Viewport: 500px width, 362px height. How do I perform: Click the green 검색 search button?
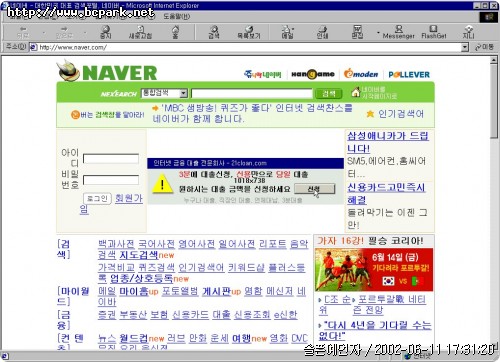(329, 94)
